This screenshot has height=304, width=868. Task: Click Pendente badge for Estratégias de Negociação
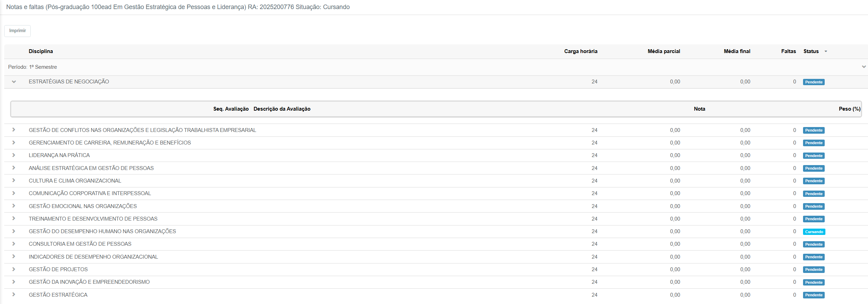coord(814,82)
